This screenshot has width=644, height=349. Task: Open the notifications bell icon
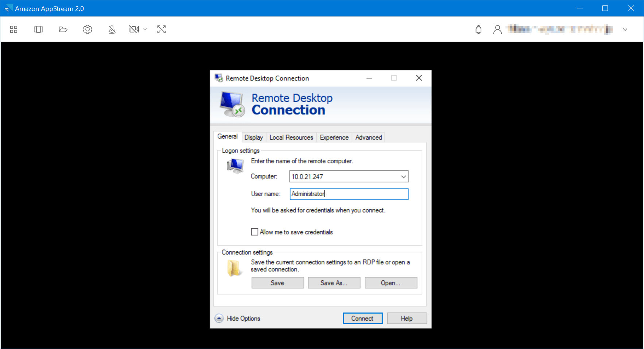click(x=478, y=30)
